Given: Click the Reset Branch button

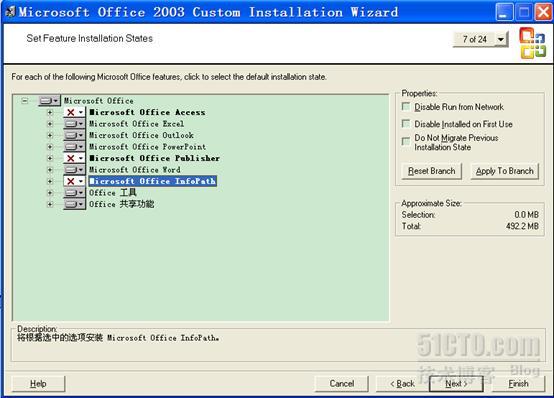Looking at the screenshot, I should [x=432, y=171].
